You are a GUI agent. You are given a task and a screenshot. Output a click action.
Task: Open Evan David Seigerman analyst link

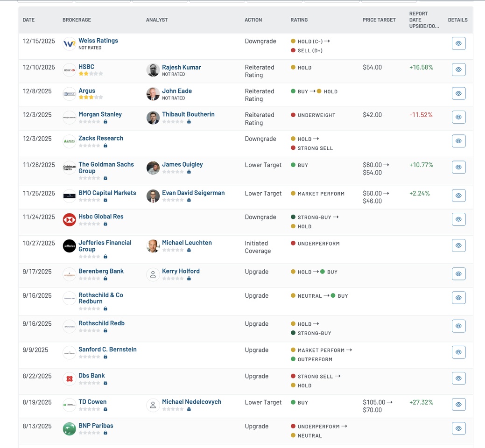click(193, 193)
